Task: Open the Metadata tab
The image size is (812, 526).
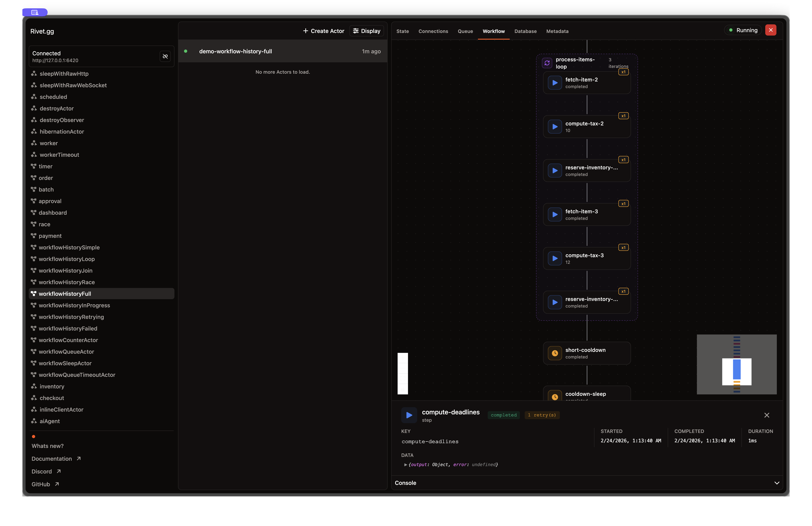Action: [x=557, y=31]
